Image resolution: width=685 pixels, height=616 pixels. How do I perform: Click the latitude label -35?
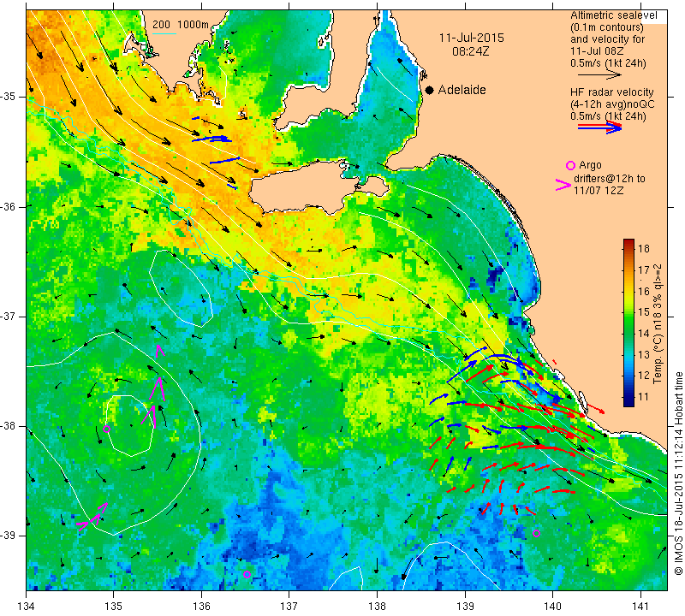(x=9, y=97)
